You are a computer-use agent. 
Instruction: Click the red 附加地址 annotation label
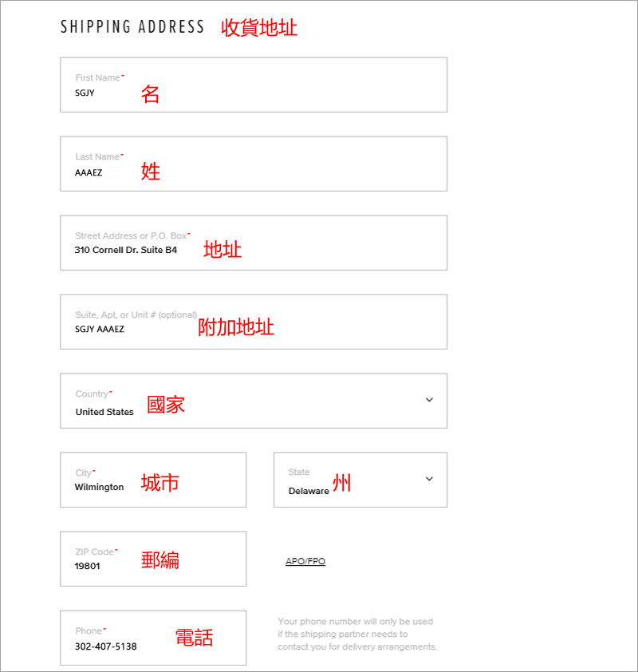coord(236,327)
